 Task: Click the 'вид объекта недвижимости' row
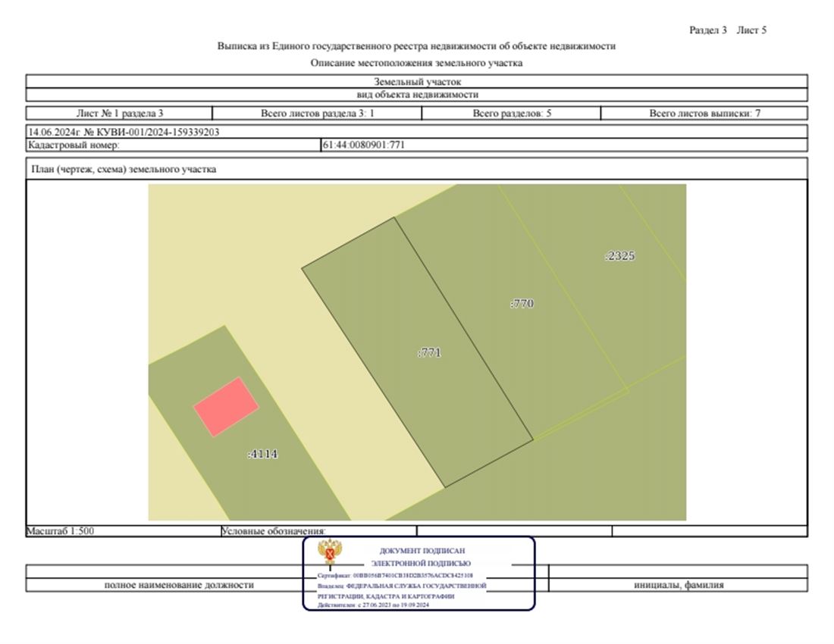pos(417,95)
